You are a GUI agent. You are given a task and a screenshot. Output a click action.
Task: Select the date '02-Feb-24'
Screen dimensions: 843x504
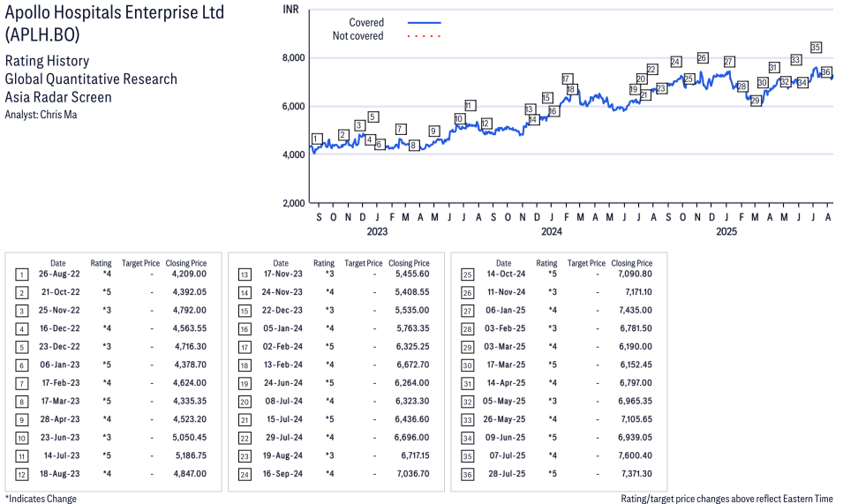[282, 347]
